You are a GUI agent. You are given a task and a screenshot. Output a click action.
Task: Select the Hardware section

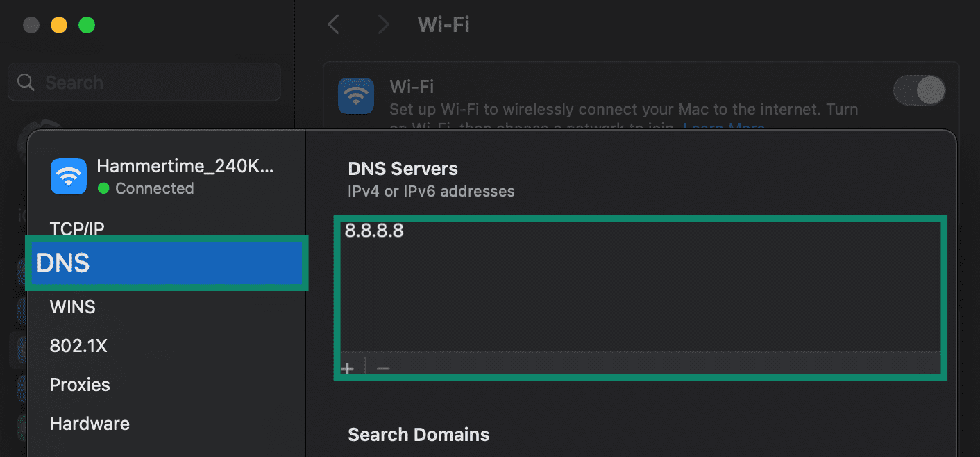89,423
